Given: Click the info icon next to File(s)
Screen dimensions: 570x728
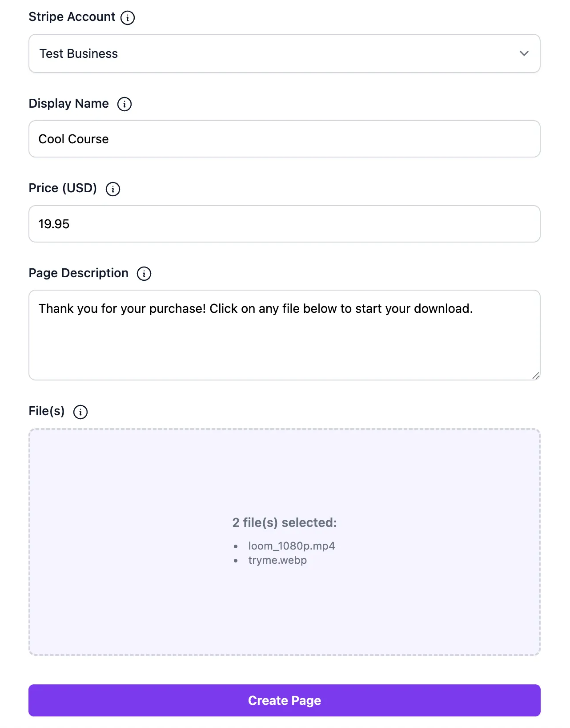Looking at the screenshot, I should pyautogui.click(x=80, y=412).
